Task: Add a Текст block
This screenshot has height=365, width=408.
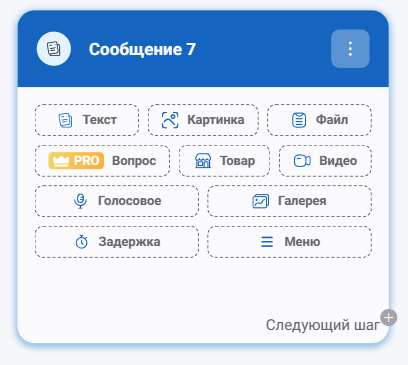Action: point(87,120)
